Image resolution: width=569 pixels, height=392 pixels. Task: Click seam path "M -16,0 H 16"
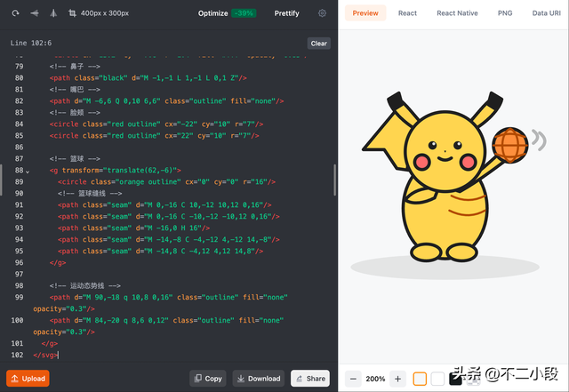point(133,228)
